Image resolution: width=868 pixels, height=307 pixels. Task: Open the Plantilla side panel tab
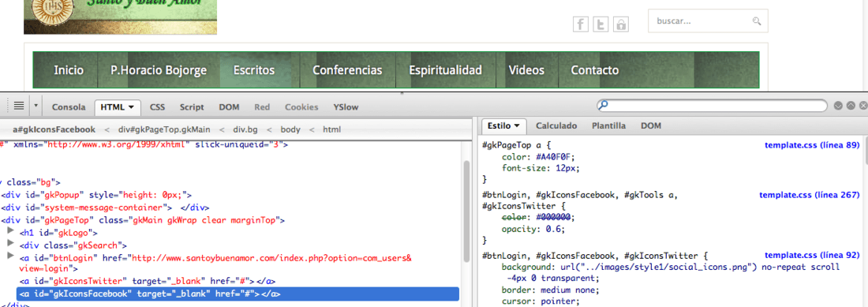tap(608, 125)
